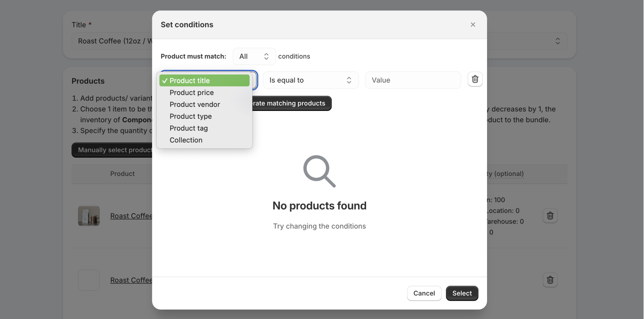This screenshot has height=319, width=644.
Task: Select Product type option
Action: pos(204,116)
